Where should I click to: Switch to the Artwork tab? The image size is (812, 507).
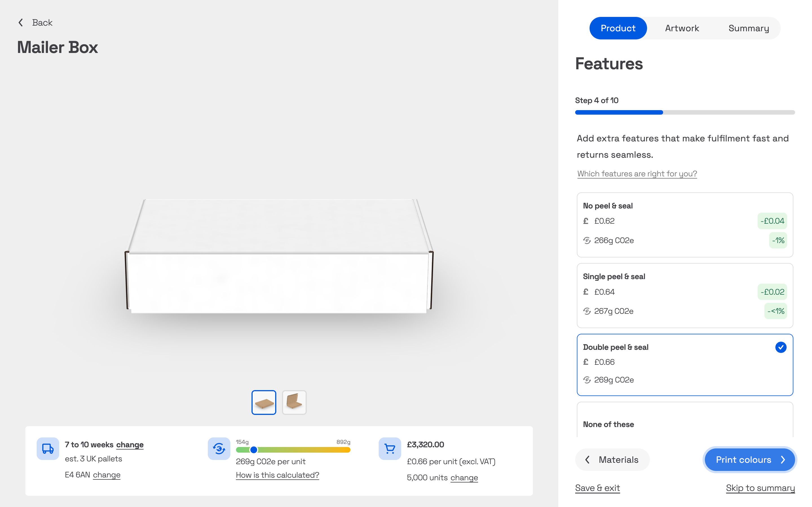click(x=682, y=28)
